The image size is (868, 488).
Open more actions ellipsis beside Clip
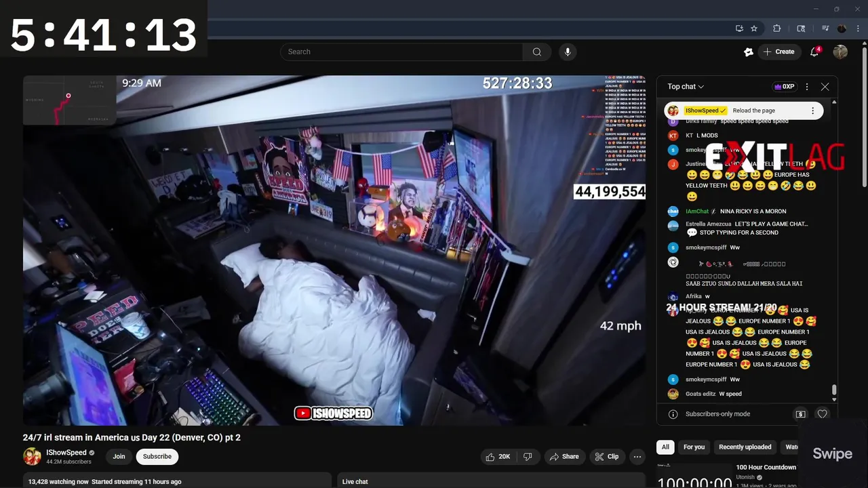click(x=637, y=457)
